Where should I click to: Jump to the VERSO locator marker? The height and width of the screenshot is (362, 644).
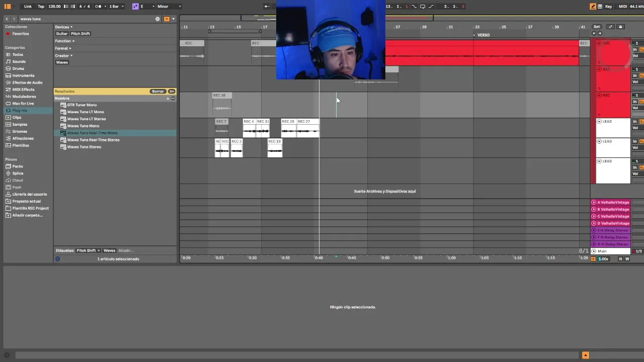click(481, 35)
